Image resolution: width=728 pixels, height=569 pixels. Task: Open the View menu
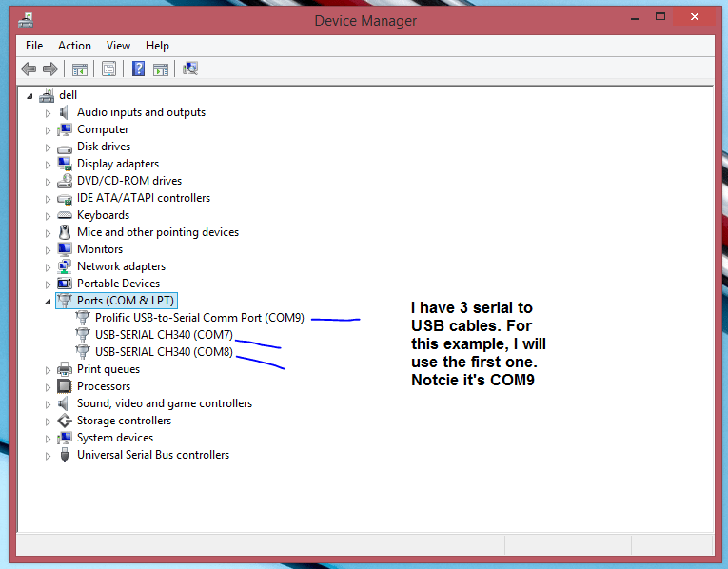[x=118, y=46]
